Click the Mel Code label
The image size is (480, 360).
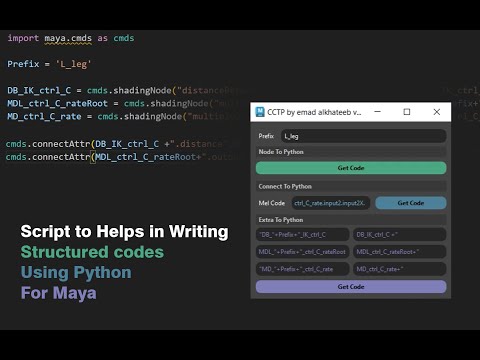point(272,203)
